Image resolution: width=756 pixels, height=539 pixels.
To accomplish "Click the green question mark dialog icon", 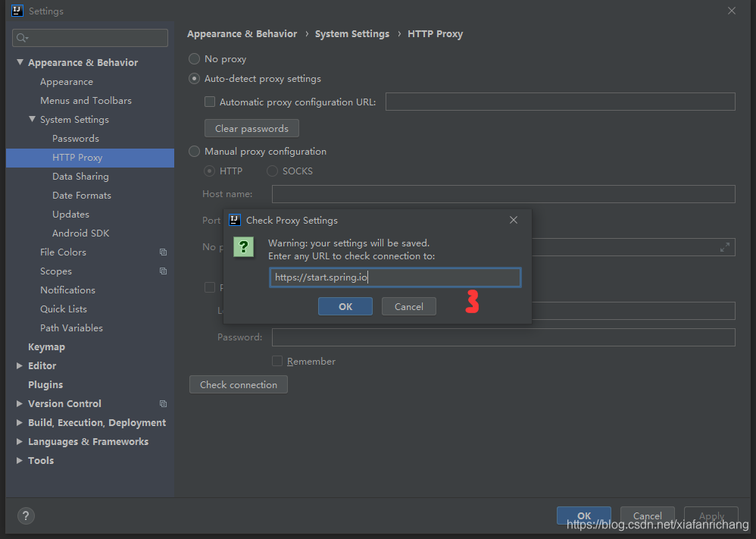I will coord(243,246).
